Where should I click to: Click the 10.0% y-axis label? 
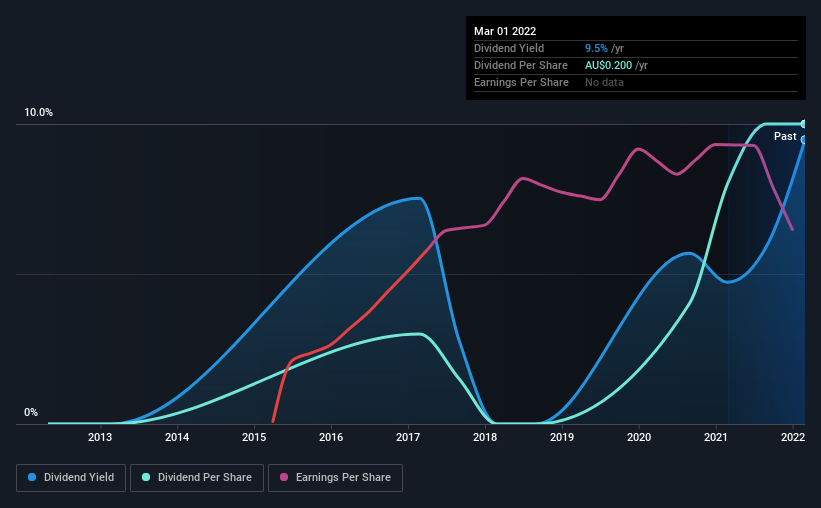point(39,113)
